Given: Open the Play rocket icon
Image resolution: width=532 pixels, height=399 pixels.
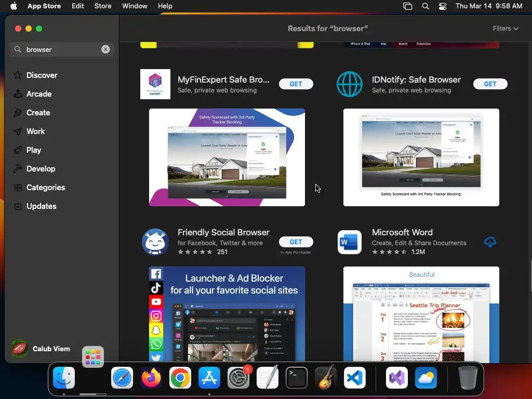Looking at the screenshot, I should pos(18,150).
